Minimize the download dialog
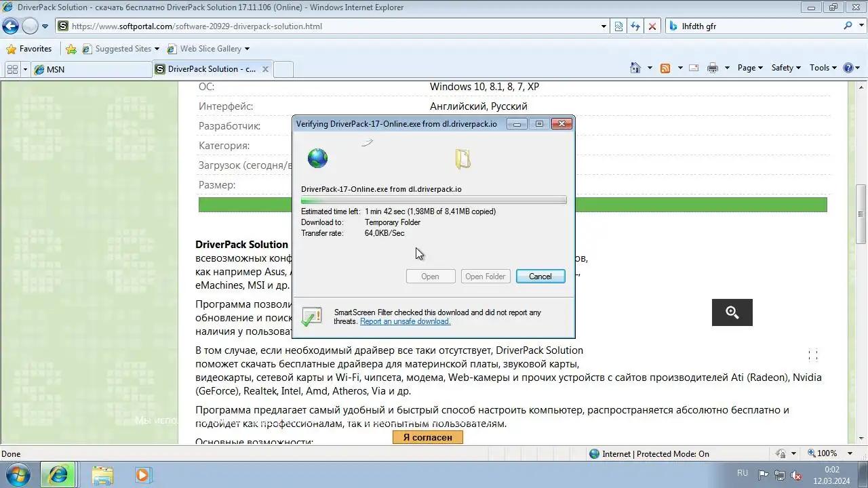 point(517,124)
